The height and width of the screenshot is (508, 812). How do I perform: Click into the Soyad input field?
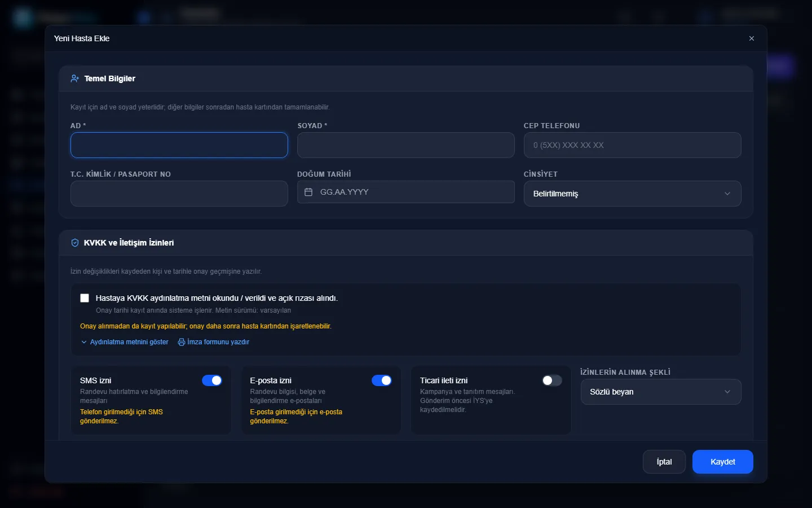(406, 145)
